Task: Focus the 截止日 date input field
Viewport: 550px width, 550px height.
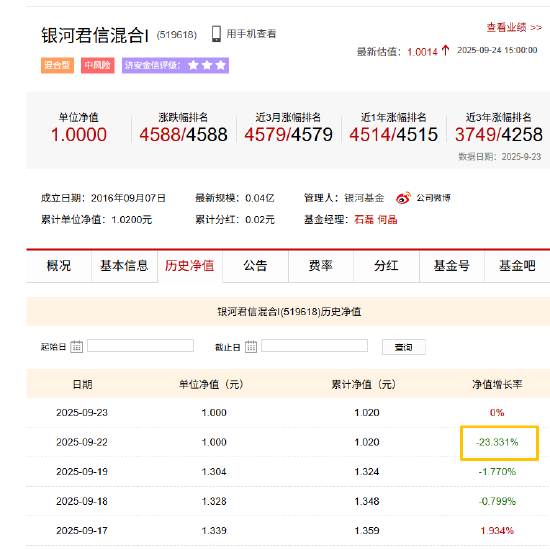Action: coord(314,346)
